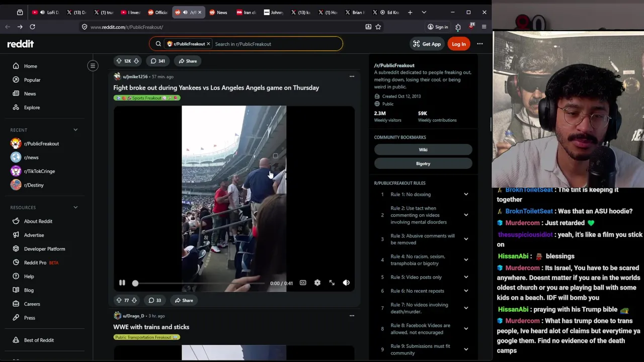Open u/jmike1256 profile

pos(135,76)
